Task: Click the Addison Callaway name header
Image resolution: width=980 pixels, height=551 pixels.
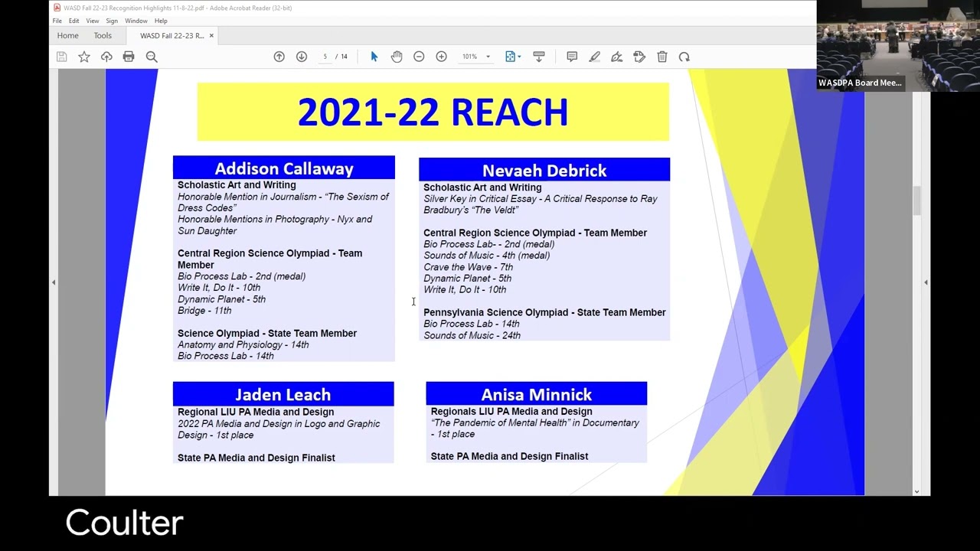Action: (x=284, y=168)
